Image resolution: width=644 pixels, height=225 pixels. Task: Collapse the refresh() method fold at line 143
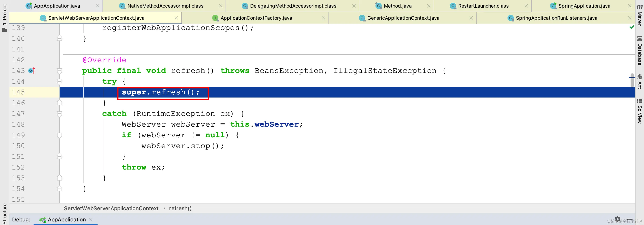pos(60,71)
